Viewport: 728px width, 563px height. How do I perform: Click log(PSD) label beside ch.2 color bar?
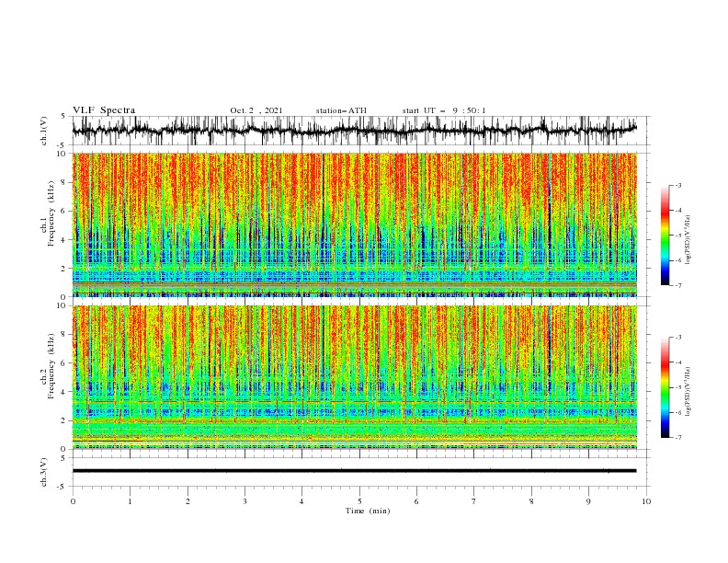688,392
